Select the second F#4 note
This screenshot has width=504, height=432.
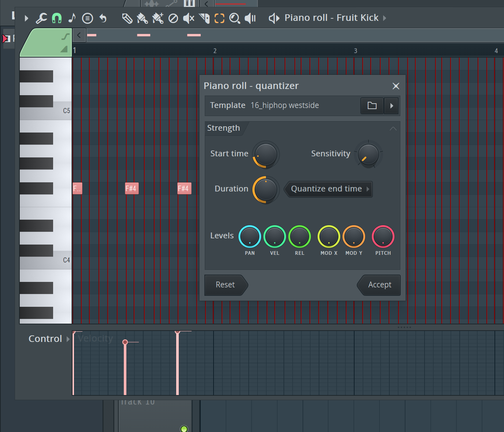[132, 189]
